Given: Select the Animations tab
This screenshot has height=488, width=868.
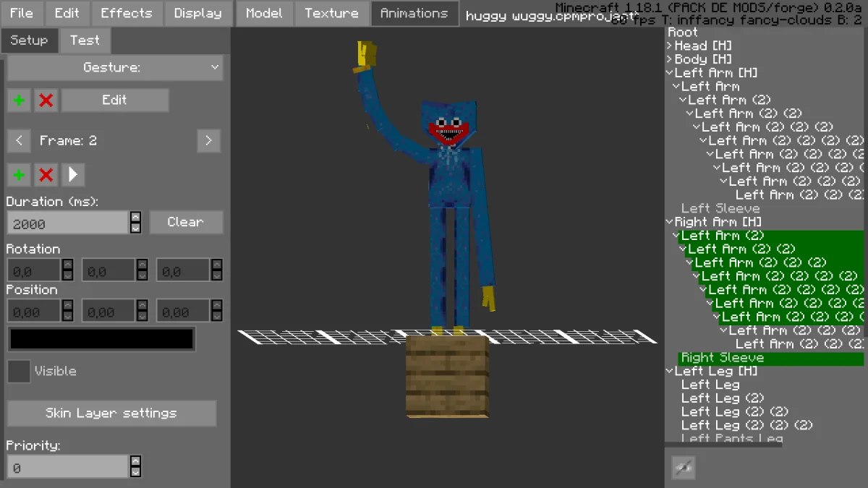Looking at the screenshot, I should click(414, 13).
